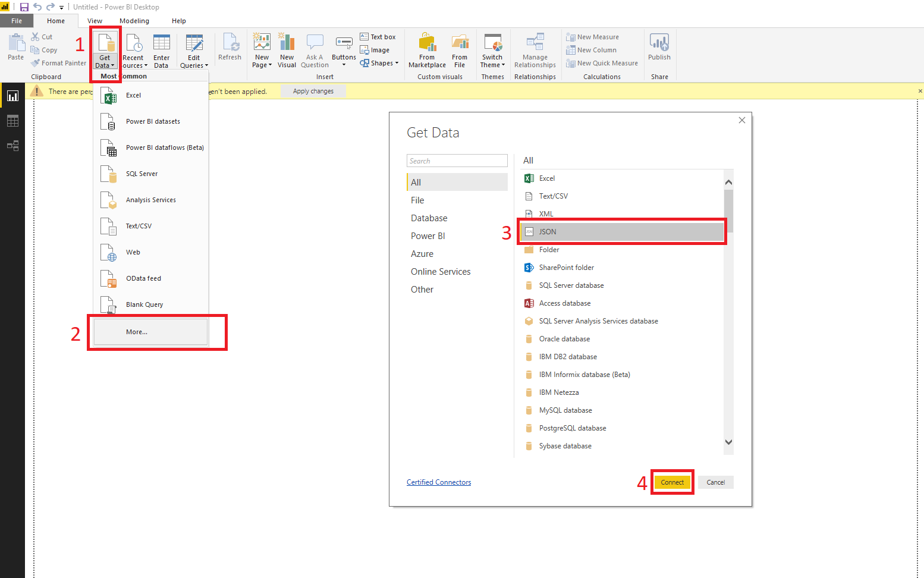924x578 pixels.
Task: Insert a Text box
Action: [x=378, y=37]
